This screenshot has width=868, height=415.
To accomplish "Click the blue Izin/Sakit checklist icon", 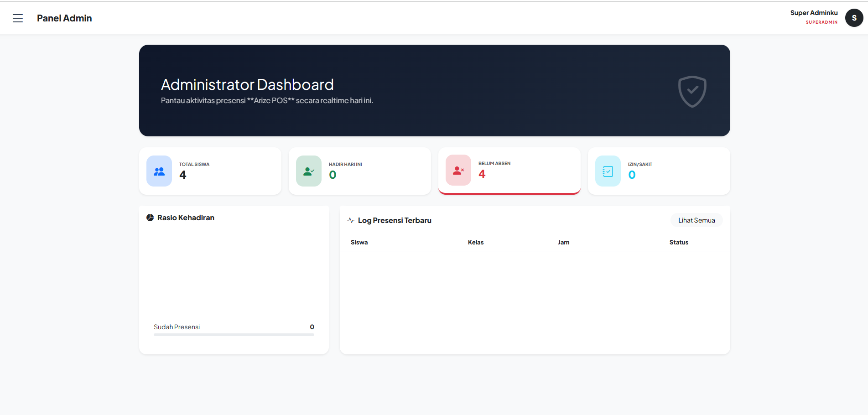I will tap(608, 171).
